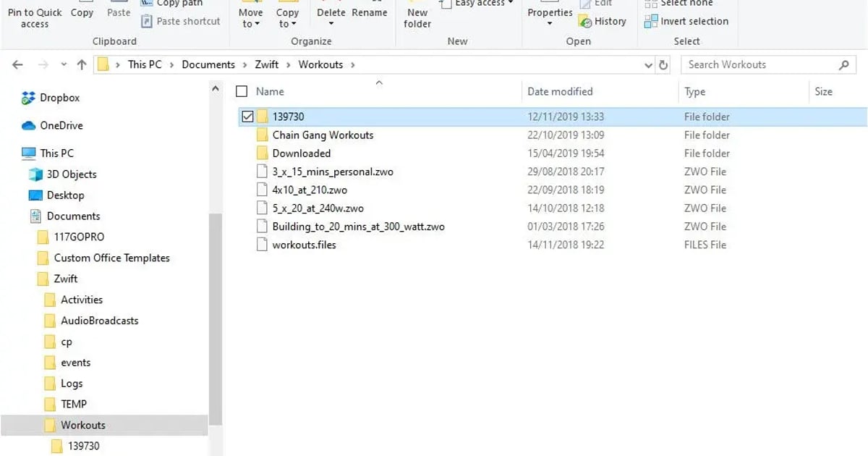Toggle the select-all checkbox in the header

(x=242, y=92)
